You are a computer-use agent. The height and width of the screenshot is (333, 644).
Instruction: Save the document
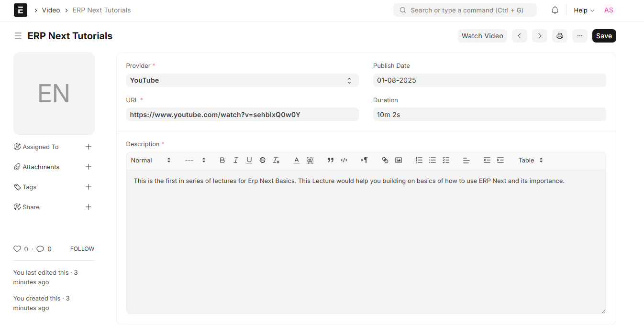(x=604, y=36)
